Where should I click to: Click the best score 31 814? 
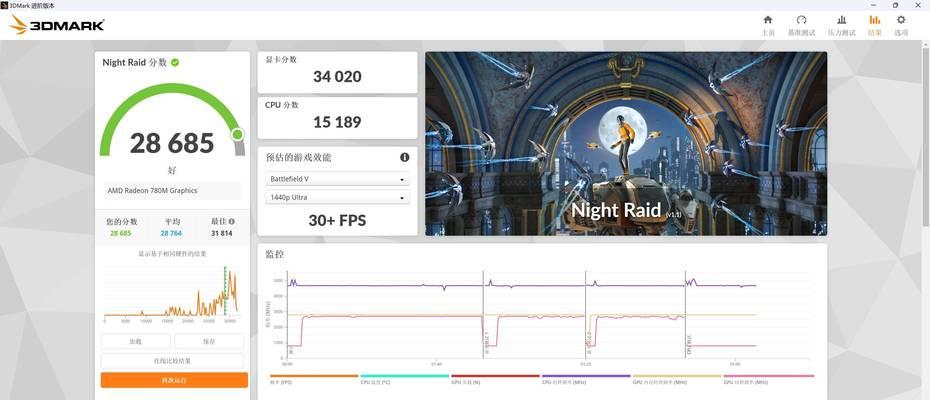point(222,233)
